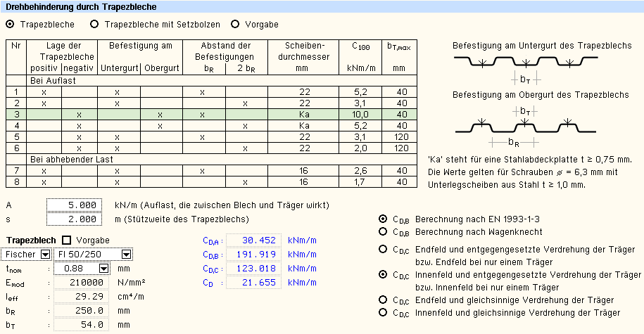Select the Trapezbleche radio option
Image resolution: width=644 pixels, height=334 pixels.
pyautogui.click(x=11, y=24)
